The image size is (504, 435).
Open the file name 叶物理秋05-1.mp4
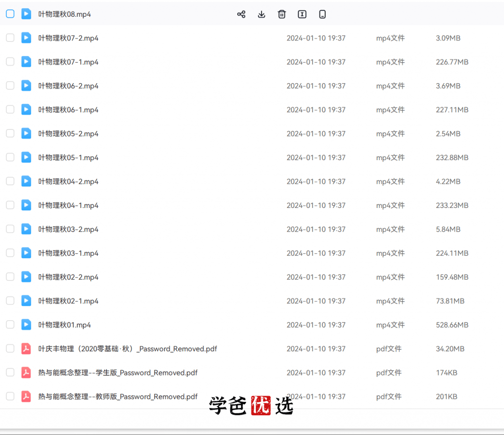tap(68, 158)
